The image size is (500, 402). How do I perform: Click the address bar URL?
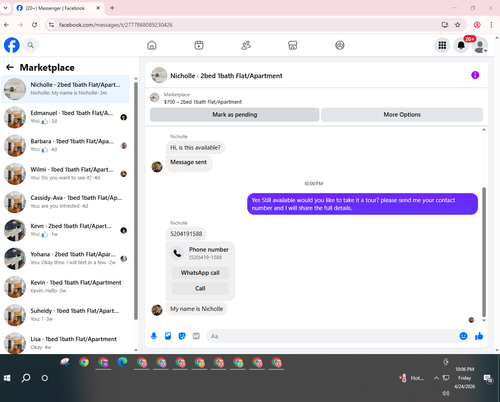tap(116, 25)
